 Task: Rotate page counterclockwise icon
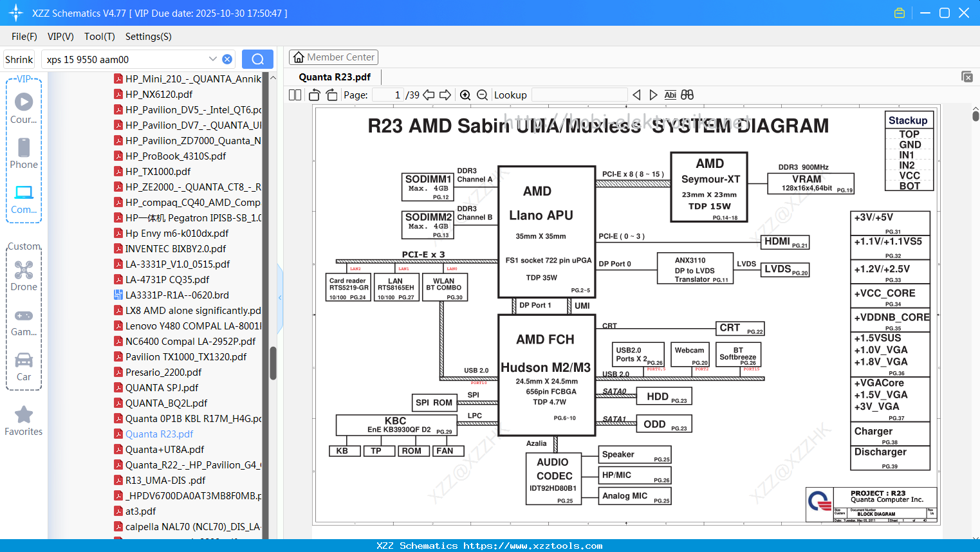pos(315,95)
